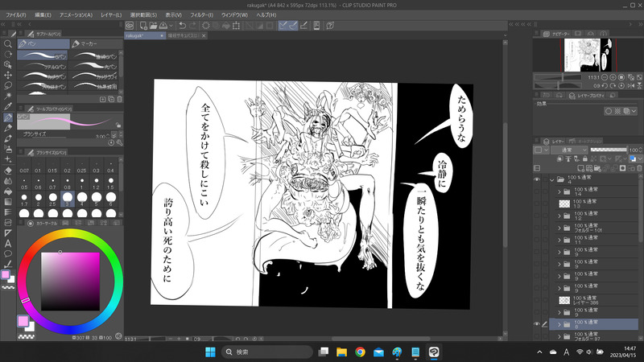Toggle Snap to special ruler
The height and width of the screenshot is (362, 644).
coord(293,26)
